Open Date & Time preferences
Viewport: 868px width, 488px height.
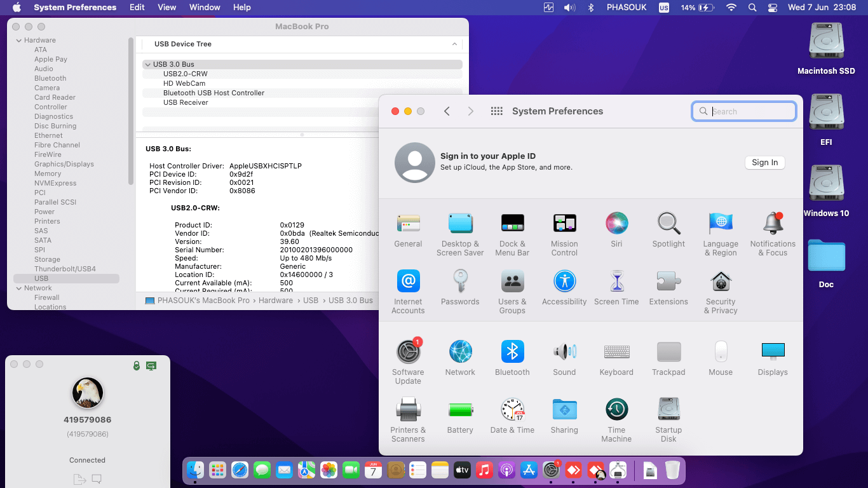(512, 409)
